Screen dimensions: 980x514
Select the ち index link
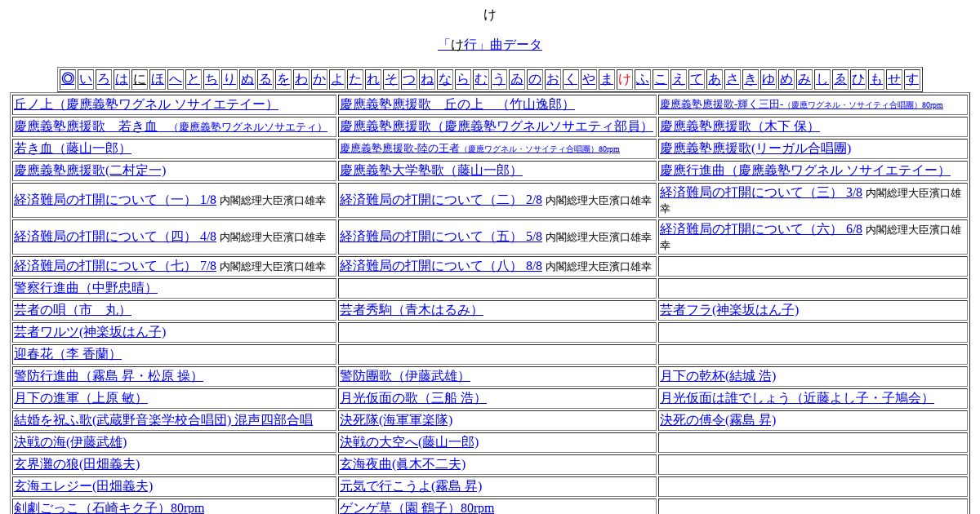(x=212, y=79)
